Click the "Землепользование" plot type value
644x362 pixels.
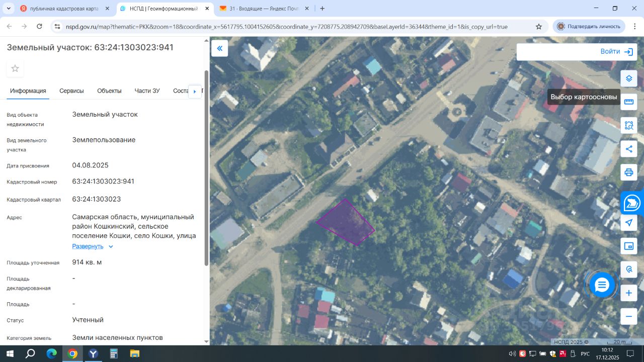tap(104, 140)
